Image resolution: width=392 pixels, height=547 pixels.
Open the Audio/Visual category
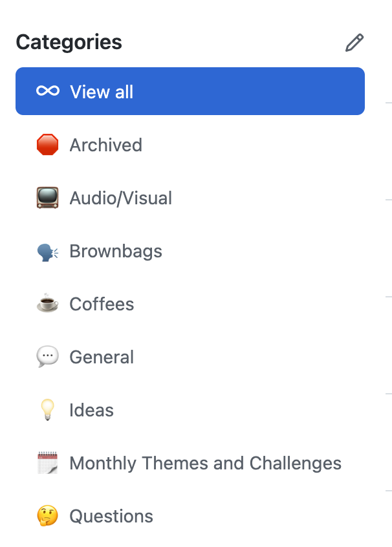point(190,198)
